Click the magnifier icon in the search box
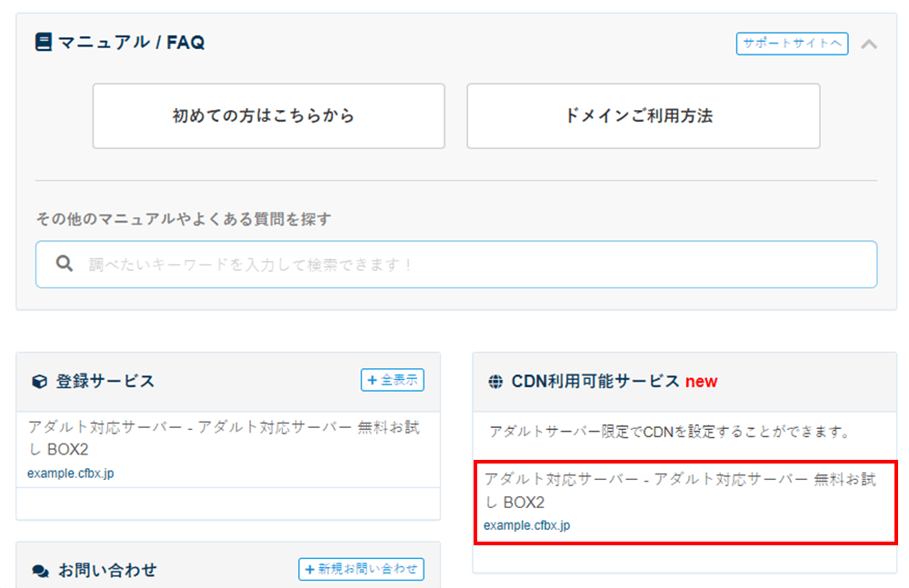909x588 pixels. tap(64, 264)
